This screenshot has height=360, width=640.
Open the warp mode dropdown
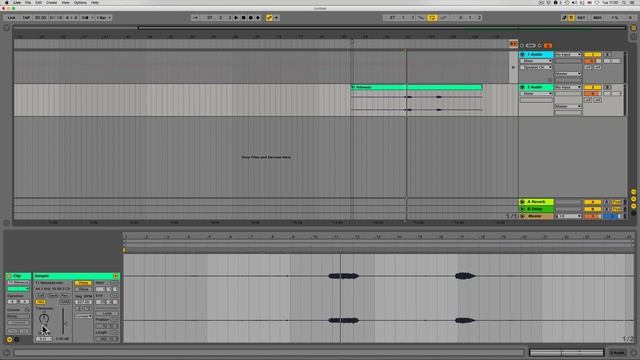tap(83, 316)
